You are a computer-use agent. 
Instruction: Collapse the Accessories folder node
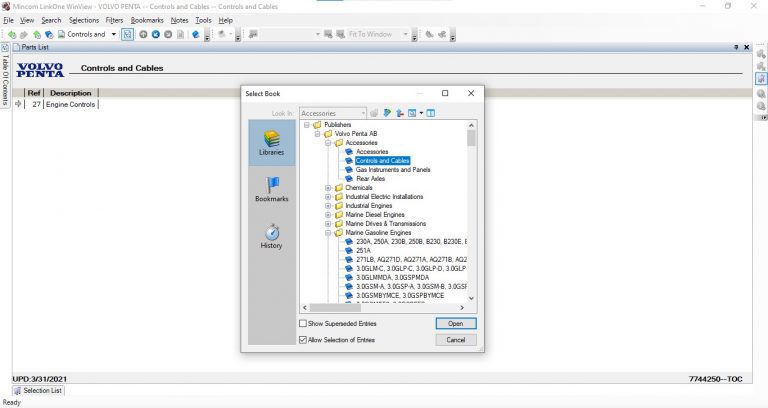(x=328, y=143)
